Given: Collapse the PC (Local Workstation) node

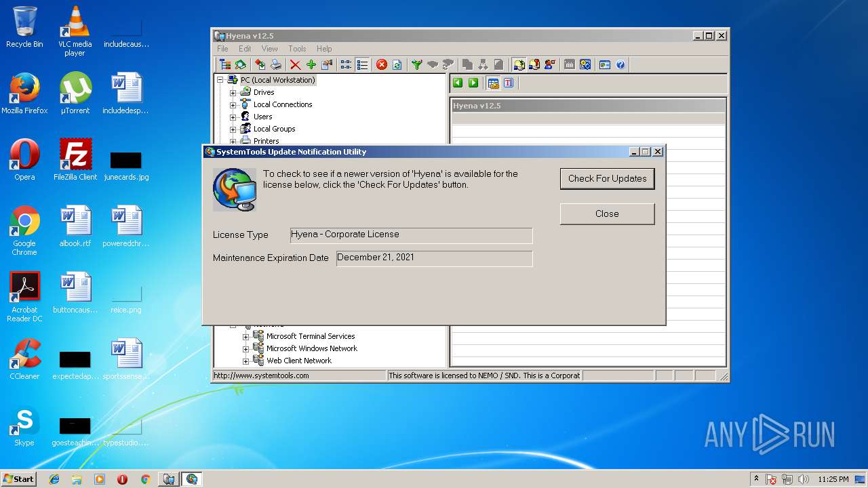Looking at the screenshot, I should coord(220,80).
